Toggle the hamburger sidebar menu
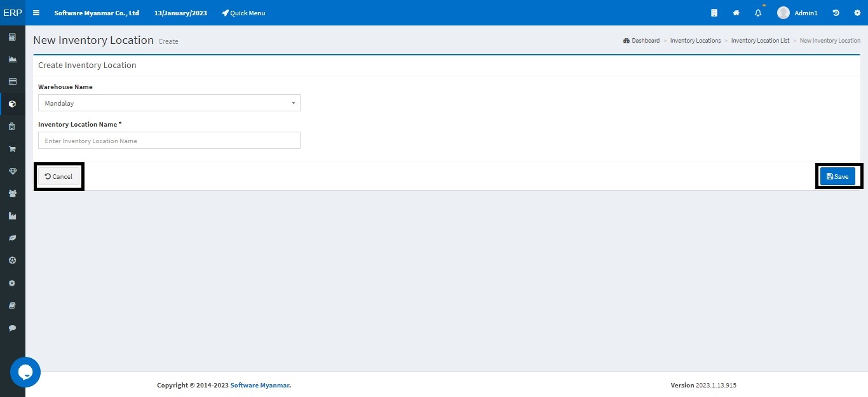The image size is (868, 397). pos(36,13)
